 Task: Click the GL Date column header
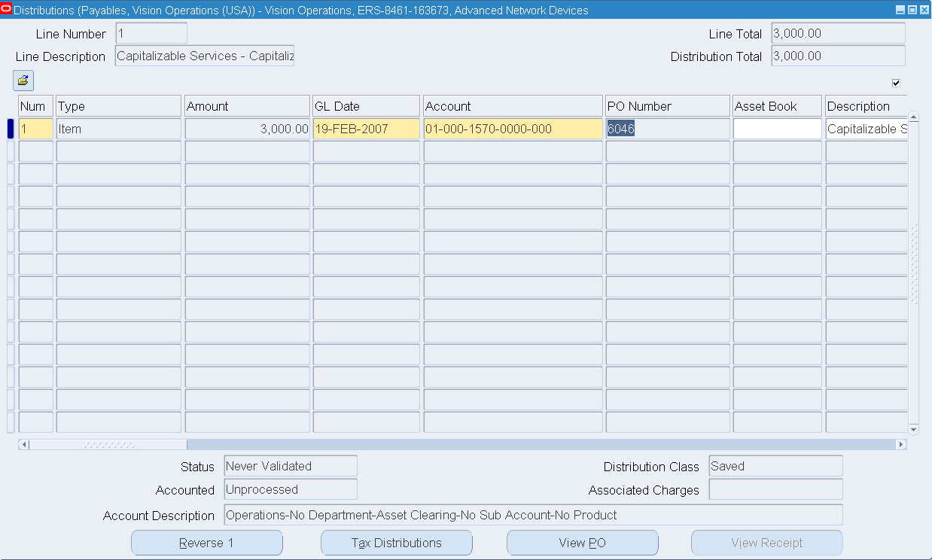click(367, 106)
